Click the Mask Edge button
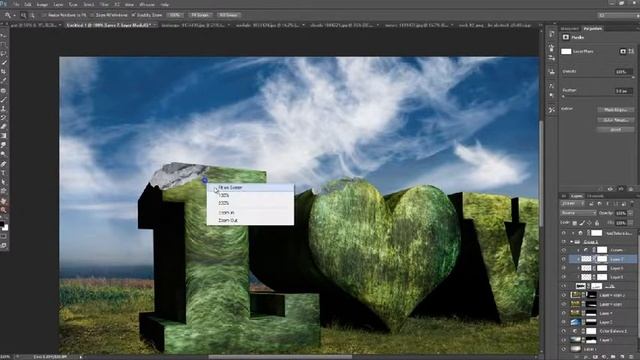Image resolution: width=640 pixels, height=360 pixels. [616, 110]
